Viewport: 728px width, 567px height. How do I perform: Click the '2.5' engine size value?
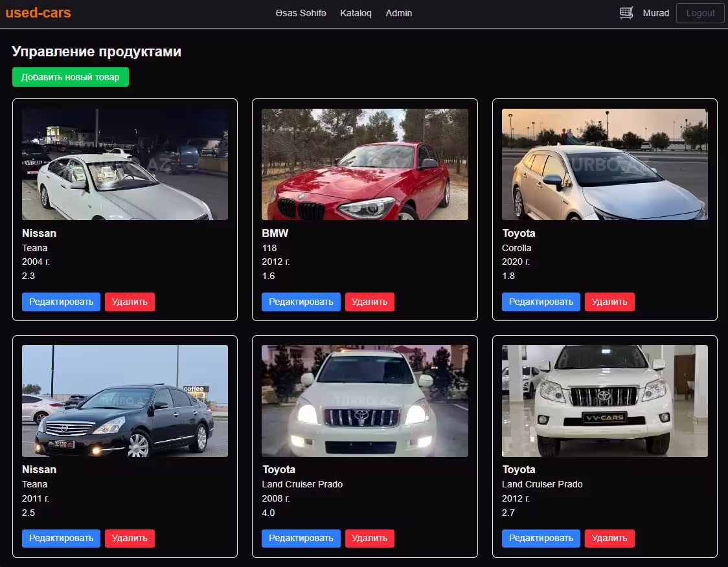(x=28, y=513)
